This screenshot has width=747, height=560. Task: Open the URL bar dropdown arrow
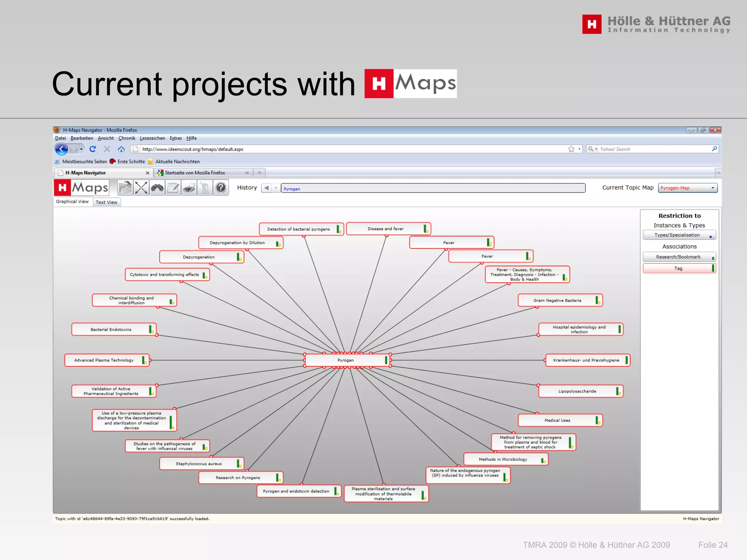(x=579, y=149)
